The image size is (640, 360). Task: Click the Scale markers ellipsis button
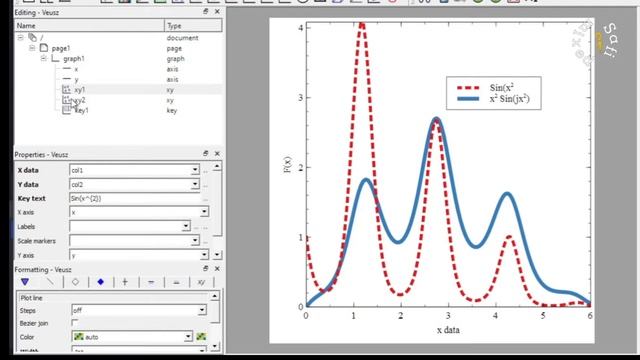(x=206, y=242)
